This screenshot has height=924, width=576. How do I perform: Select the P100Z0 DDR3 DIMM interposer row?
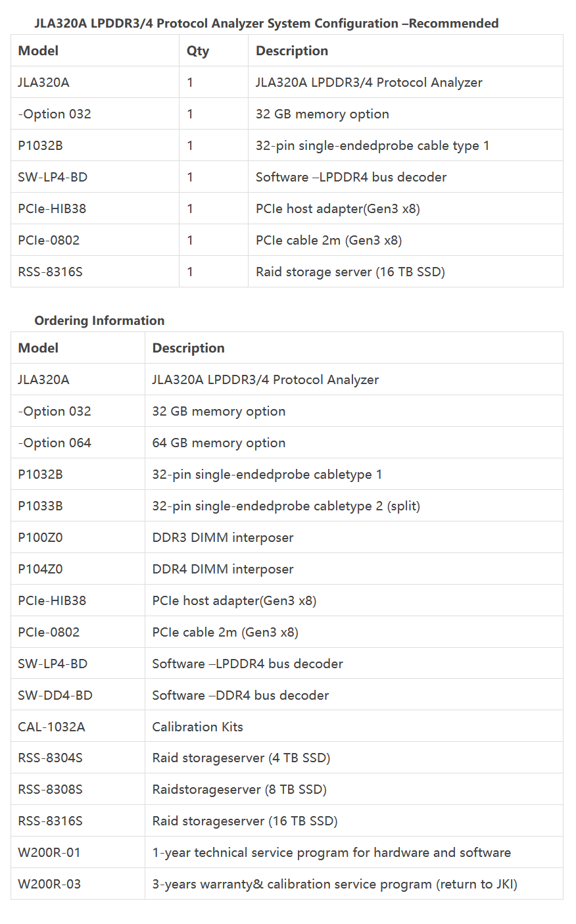click(x=287, y=537)
